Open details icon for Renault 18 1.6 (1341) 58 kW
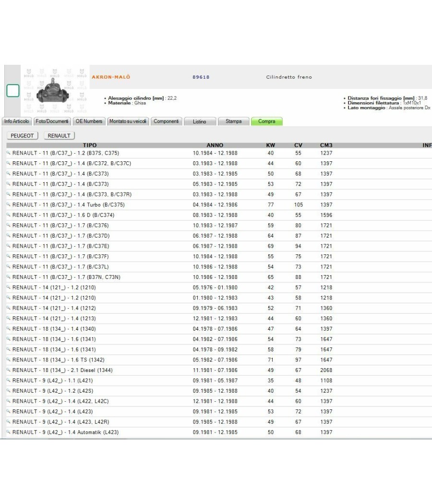 8,349
